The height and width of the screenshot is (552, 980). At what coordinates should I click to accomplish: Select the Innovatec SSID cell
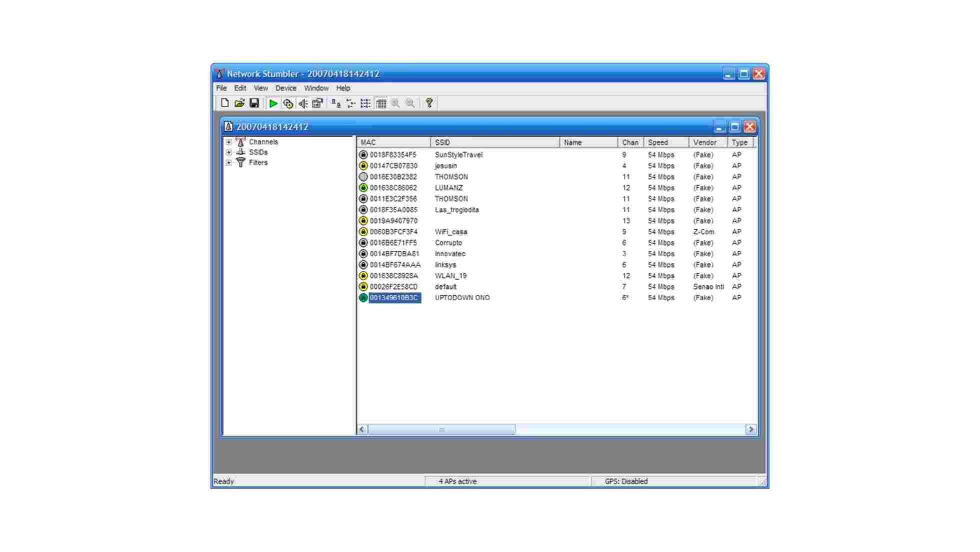coord(450,254)
